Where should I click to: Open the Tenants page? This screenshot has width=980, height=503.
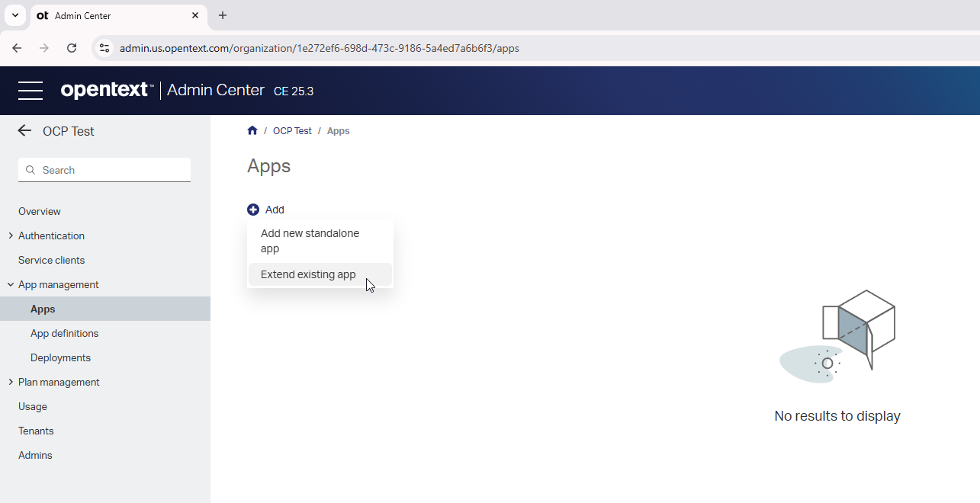[36, 431]
